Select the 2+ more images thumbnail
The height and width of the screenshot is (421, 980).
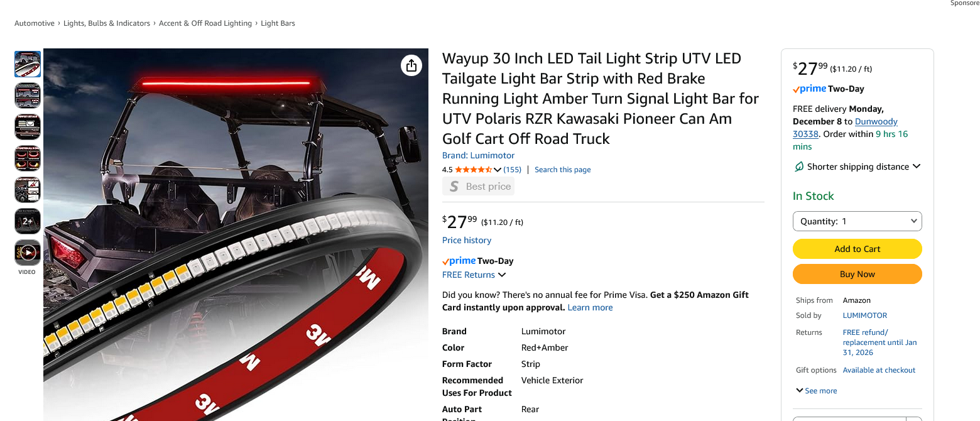tap(28, 221)
